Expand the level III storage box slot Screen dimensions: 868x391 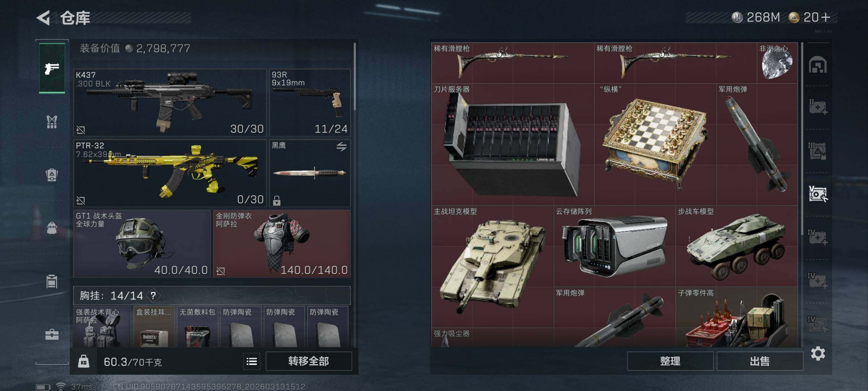pos(818,151)
